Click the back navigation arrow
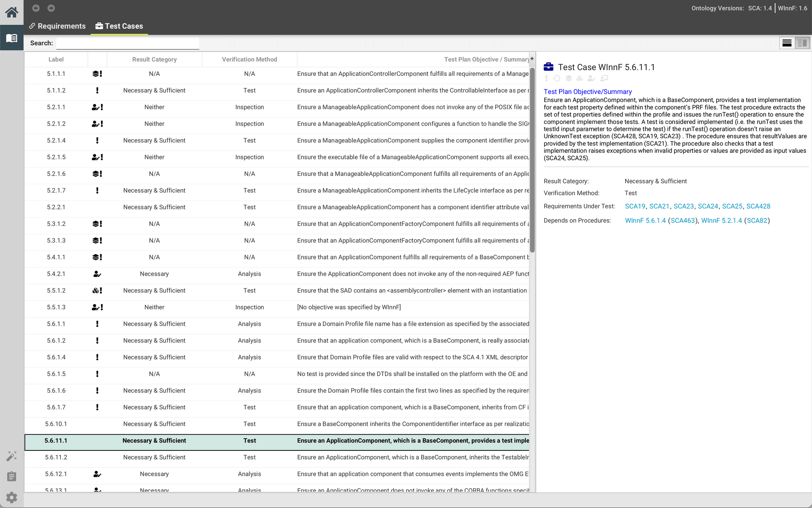Viewport: 812px width, 508px height. (x=36, y=8)
